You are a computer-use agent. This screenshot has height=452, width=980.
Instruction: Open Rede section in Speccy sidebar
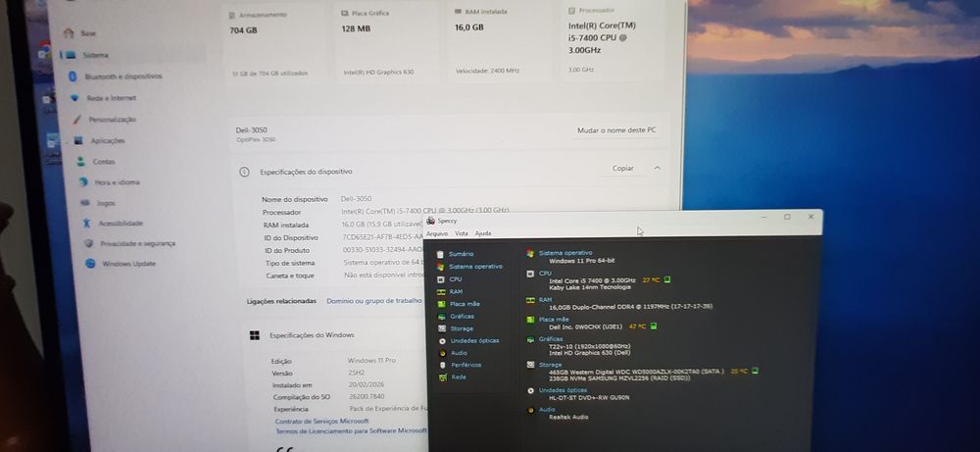click(459, 377)
